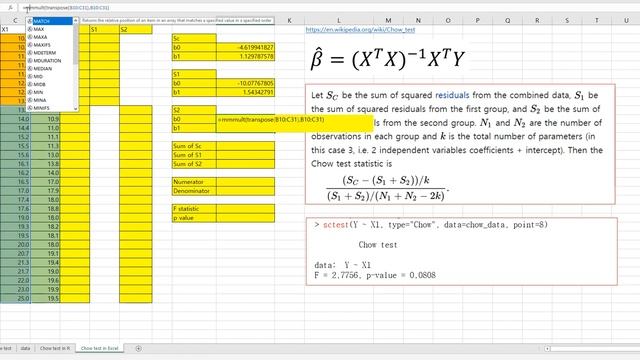Click the Numerator label cell

194,182
